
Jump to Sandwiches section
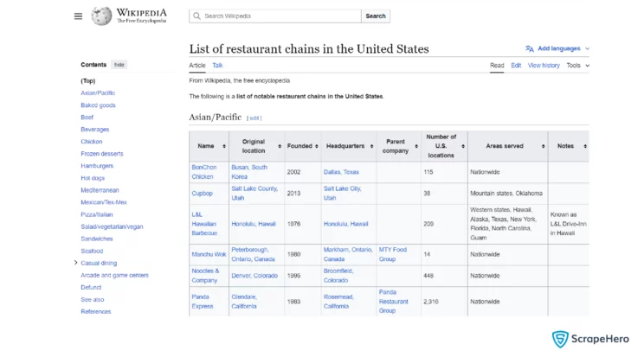(x=97, y=239)
